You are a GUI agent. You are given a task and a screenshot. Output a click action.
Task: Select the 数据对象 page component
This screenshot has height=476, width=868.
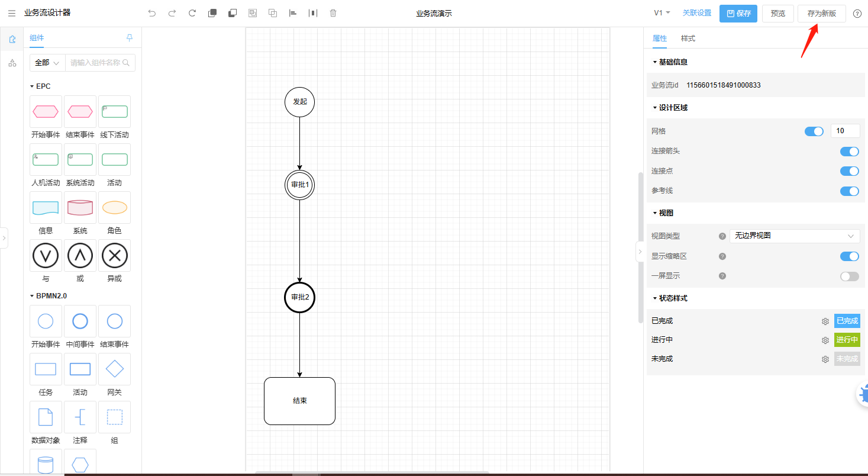(x=46, y=417)
